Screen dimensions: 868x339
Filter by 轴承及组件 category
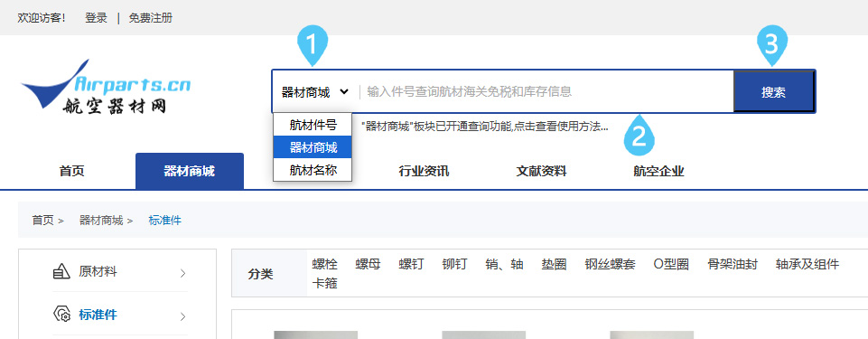click(807, 264)
